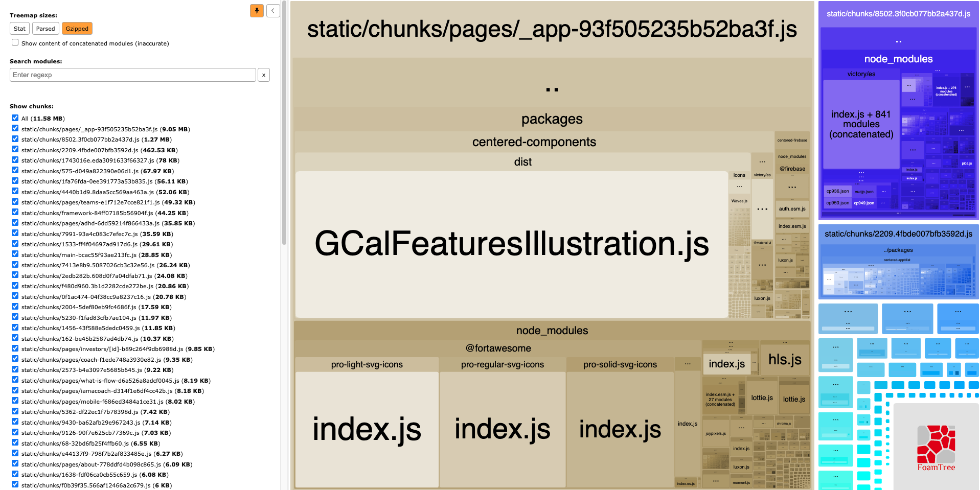Click the node_modules header in _app chunk
980x490 pixels.
[552, 331]
